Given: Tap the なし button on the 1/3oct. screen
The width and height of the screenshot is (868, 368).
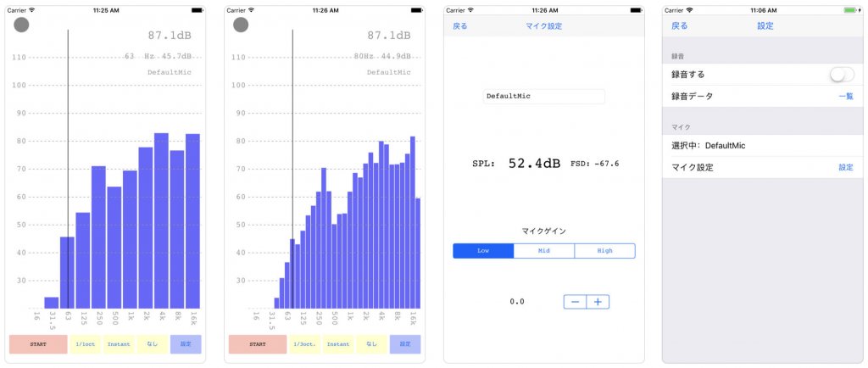Looking at the screenshot, I should (371, 344).
